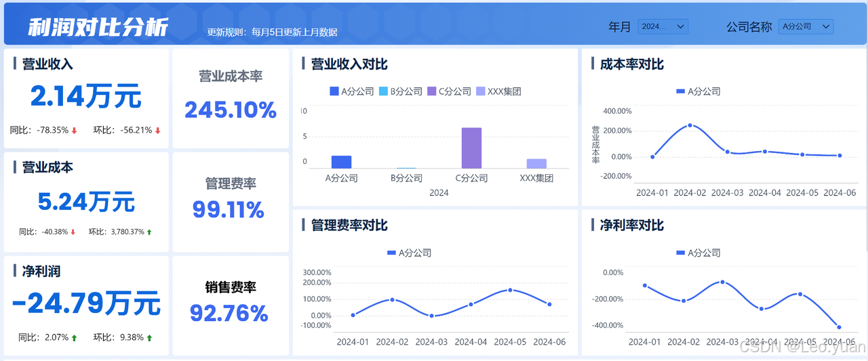The height and width of the screenshot is (361, 868).
Task: Click 净利率对比 data point at 2024-02
Action: [x=684, y=301]
